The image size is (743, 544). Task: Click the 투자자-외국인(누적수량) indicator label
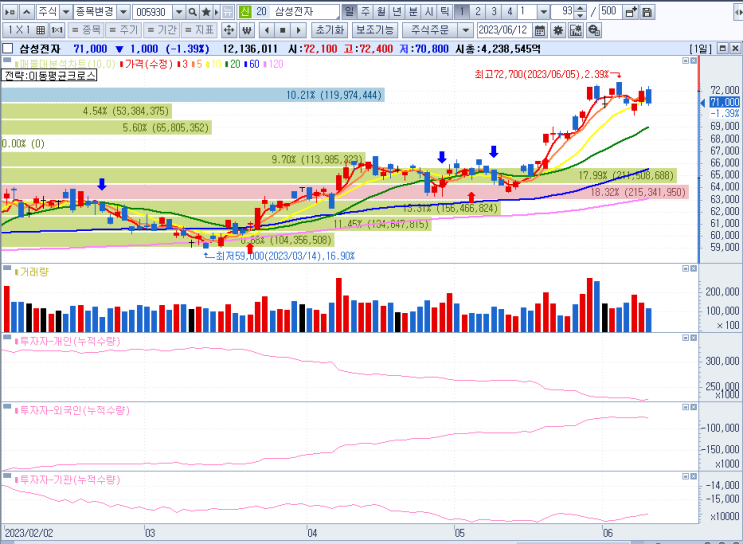74,410
